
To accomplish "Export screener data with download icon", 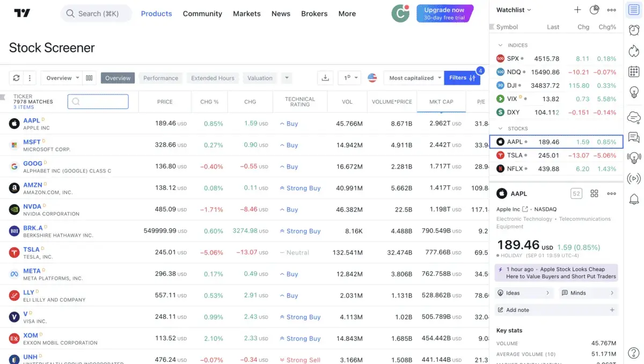I will 325,78.
